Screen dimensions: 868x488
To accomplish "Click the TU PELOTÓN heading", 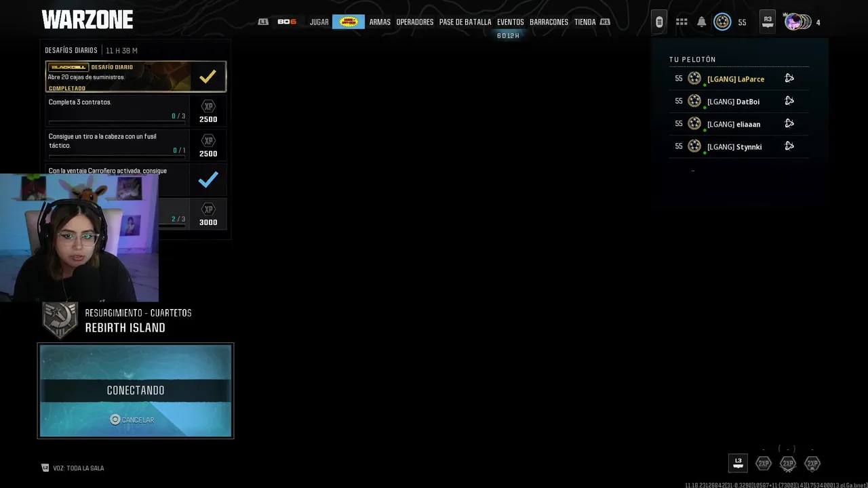I will click(x=692, y=60).
